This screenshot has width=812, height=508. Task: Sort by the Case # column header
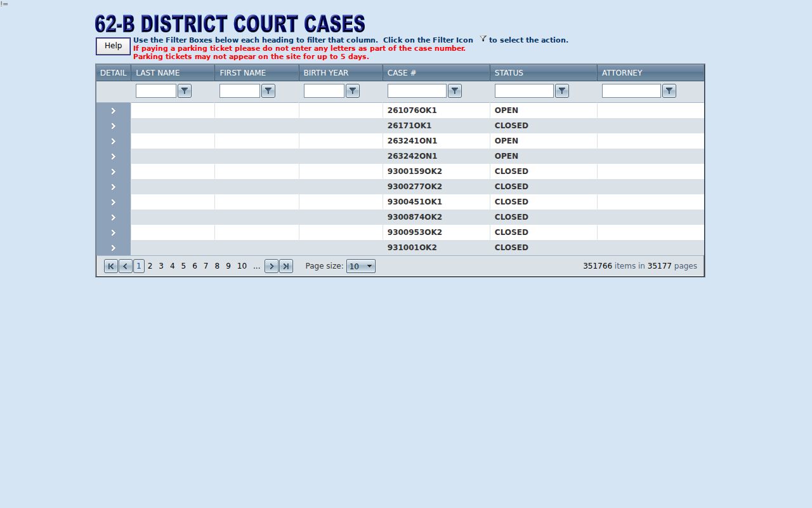tap(402, 73)
